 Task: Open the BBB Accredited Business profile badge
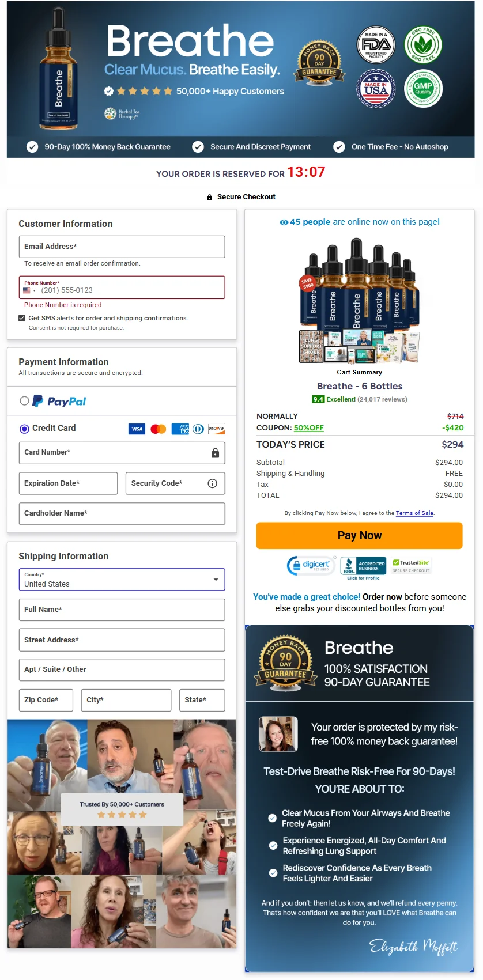pyautogui.click(x=363, y=568)
